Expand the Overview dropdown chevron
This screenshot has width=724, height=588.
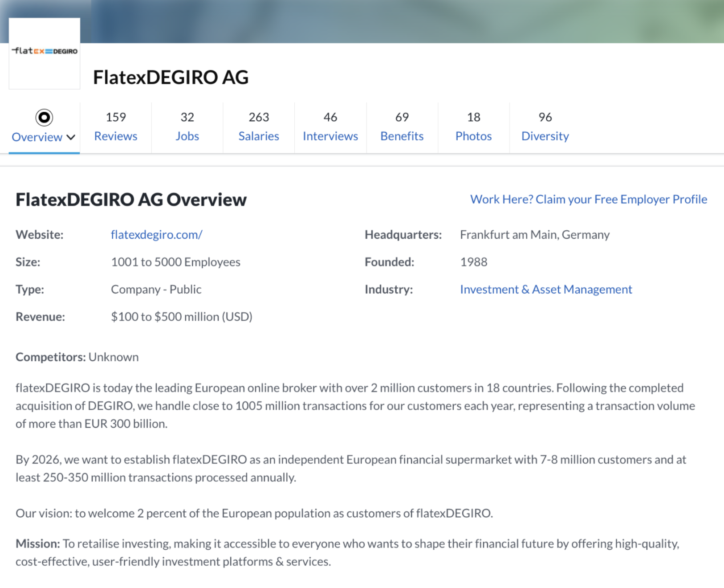71,137
